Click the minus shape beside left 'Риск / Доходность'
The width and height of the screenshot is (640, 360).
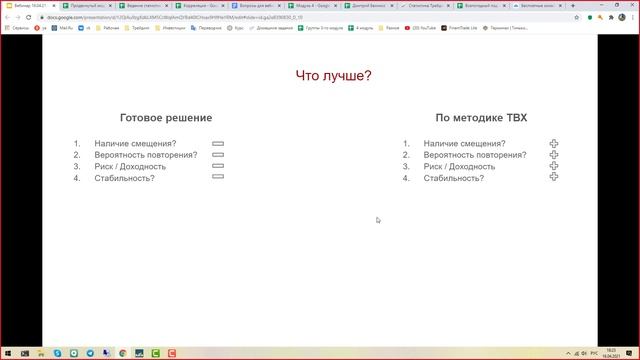click(x=218, y=166)
